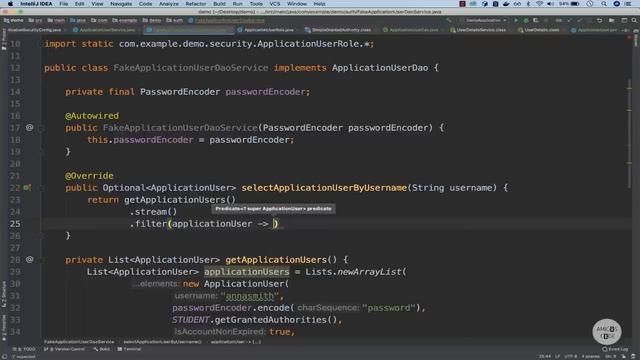
Task: Collapse getApplicationUsers fold marker on line 28
Action: (x=41, y=260)
